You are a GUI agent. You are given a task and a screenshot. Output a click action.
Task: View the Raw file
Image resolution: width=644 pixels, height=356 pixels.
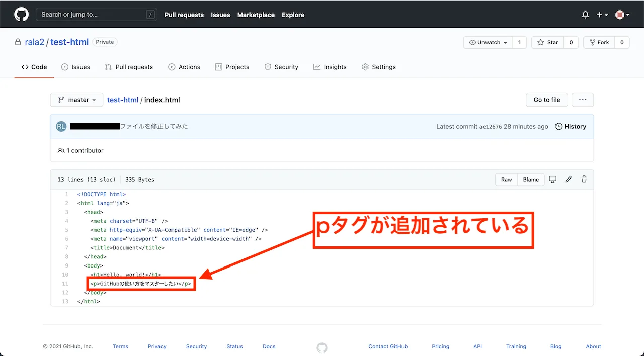click(x=506, y=180)
